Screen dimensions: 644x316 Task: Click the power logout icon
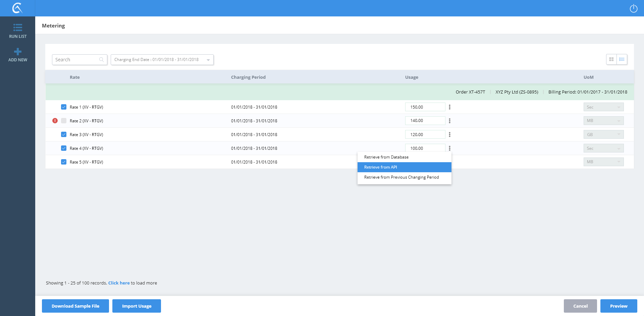pos(633,8)
